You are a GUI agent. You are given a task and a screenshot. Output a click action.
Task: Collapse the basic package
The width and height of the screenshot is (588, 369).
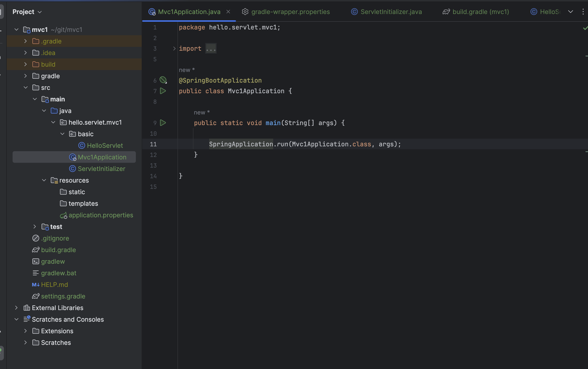tap(62, 134)
